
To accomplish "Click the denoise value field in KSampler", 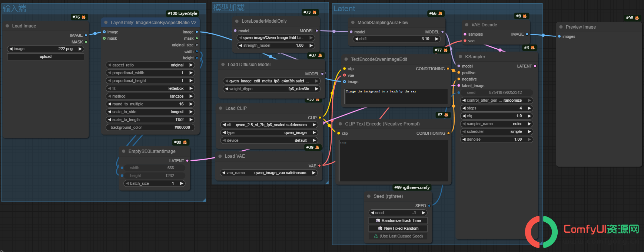I will (x=497, y=140).
